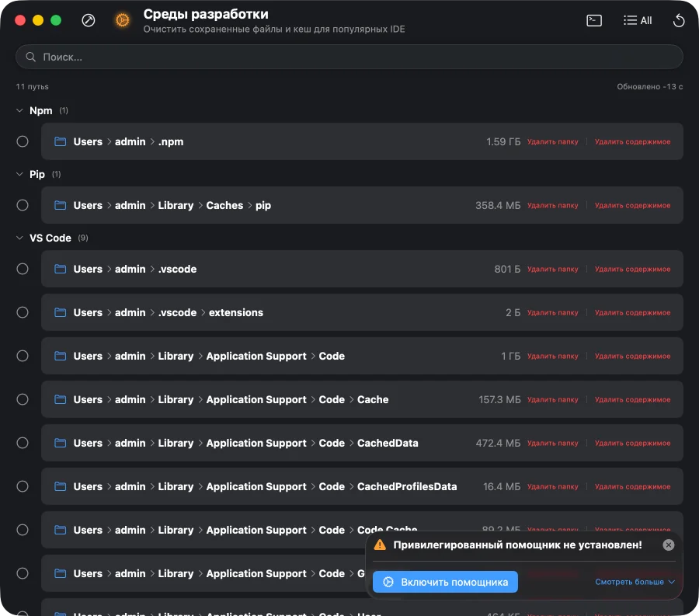Click Удалить содержимое for 801 Б .vscode
The height and width of the screenshot is (616, 699).
click(x=632, y=270)
